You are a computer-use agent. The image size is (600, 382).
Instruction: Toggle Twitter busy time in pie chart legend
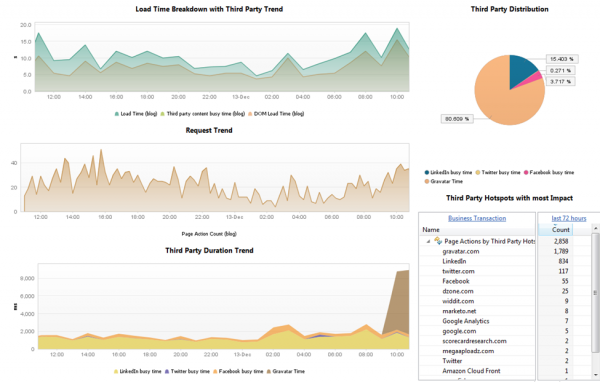[498, 172]
